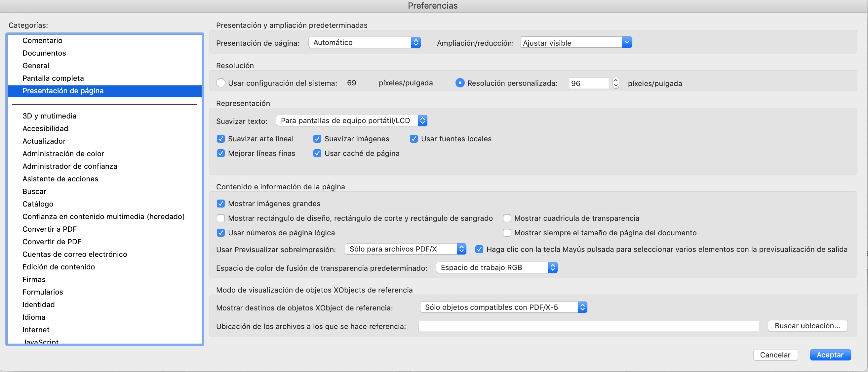This screenshot has height=372, width=868.
Task: Select 'Accesibilidad' category in list
Action: pos(45,128)
